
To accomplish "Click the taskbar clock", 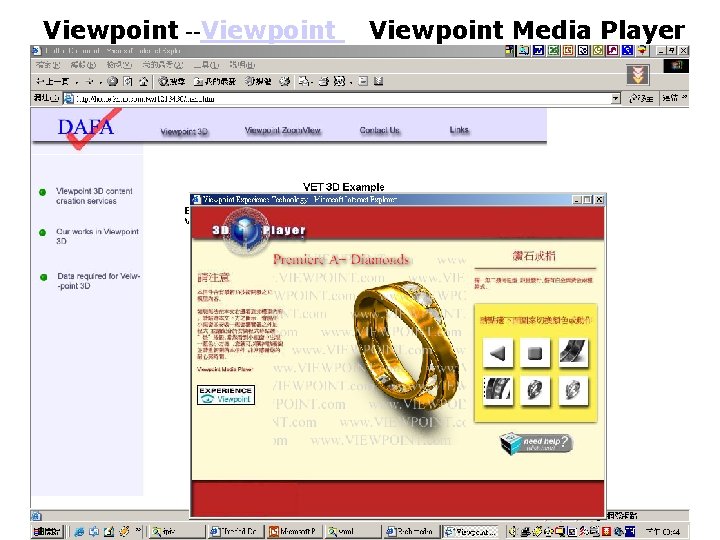I will pos(664,532).
